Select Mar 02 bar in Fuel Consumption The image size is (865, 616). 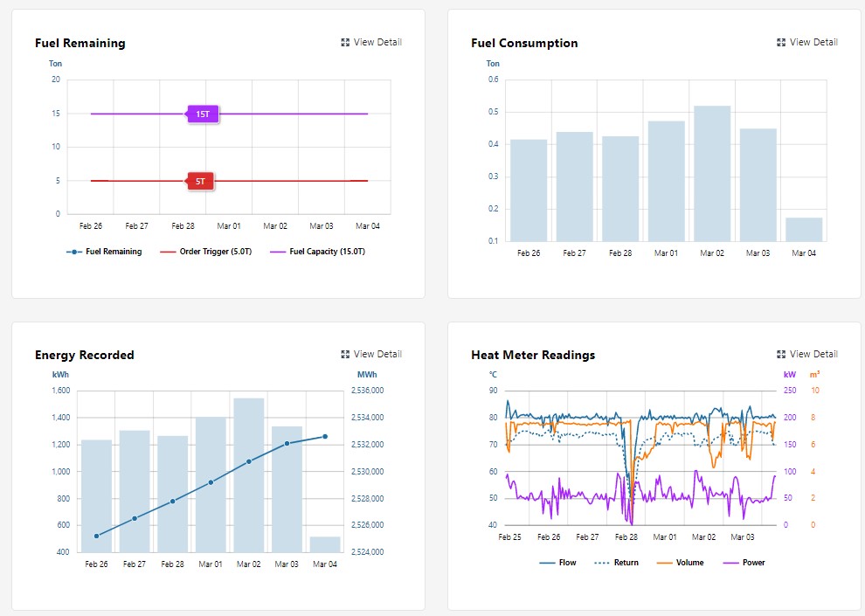tap(712, 174)
